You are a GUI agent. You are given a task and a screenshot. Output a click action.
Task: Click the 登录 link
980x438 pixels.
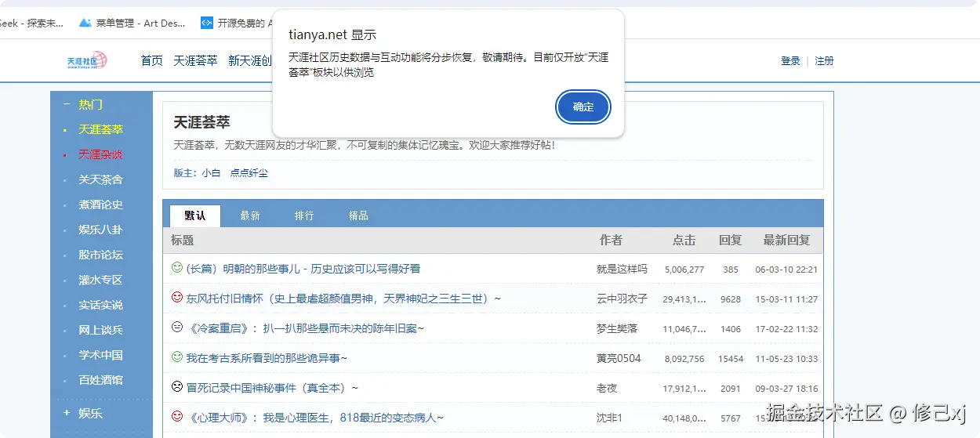tap(790, 61)
